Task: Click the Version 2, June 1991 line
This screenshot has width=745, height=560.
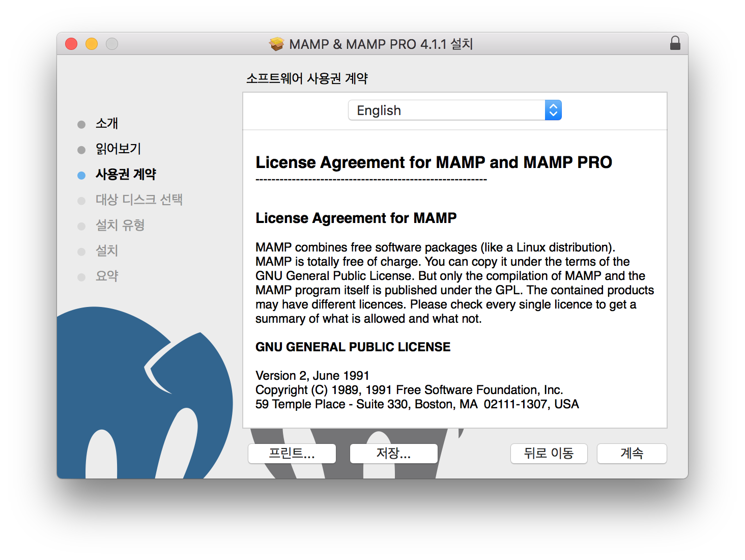Action: coord(312,376)
